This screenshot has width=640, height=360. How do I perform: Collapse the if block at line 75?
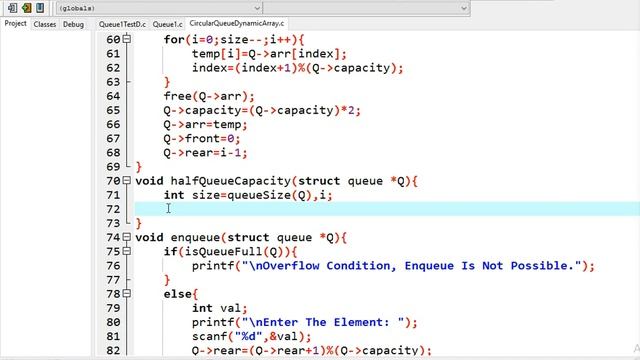coord(127,251)
